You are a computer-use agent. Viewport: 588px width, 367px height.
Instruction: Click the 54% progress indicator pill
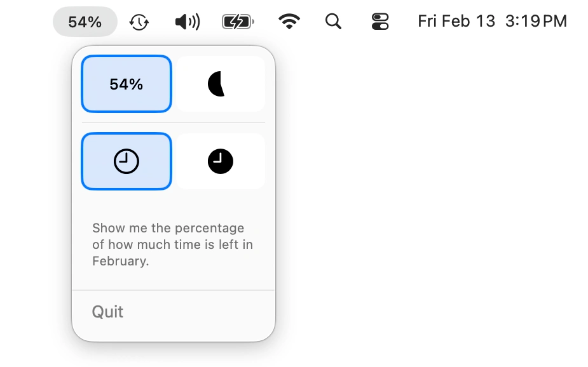pos(85,21)
